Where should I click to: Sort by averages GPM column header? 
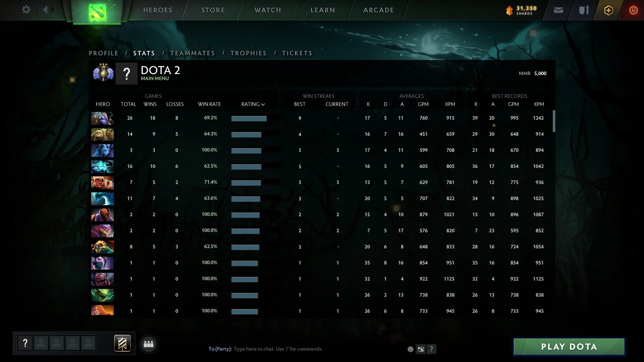pyautogui.click(x=423, y=104)
